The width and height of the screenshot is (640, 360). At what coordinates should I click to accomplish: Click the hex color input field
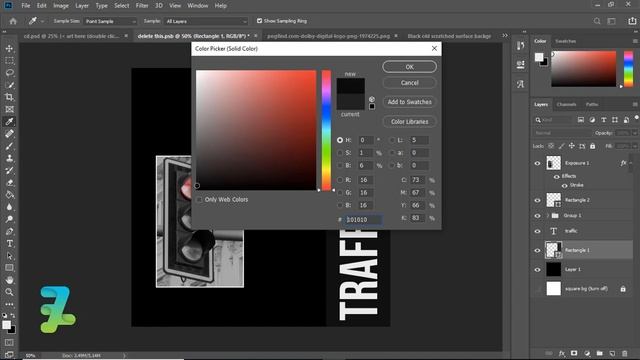point(363,220)
